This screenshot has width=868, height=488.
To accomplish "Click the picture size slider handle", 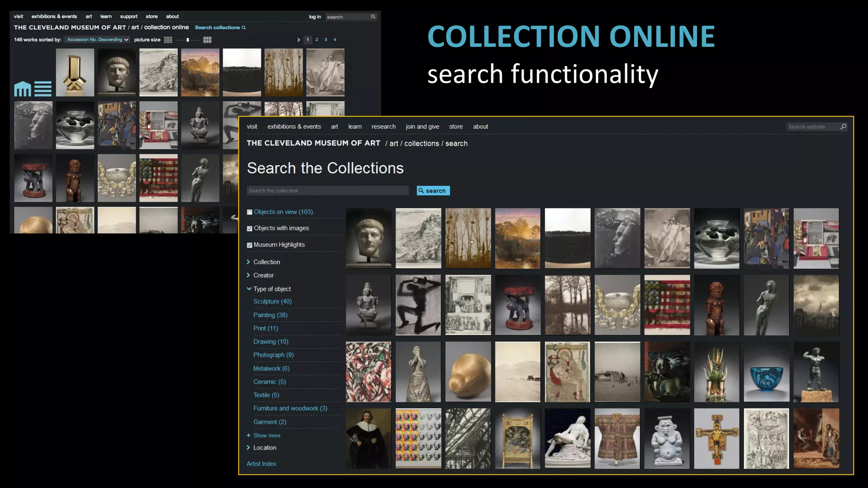I will click(187, 40).
